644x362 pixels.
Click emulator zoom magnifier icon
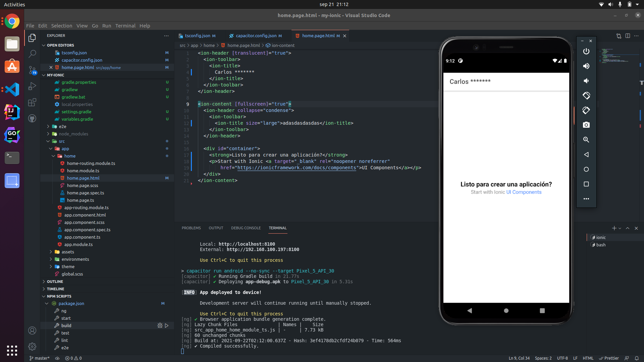click(x=586, y=140)
